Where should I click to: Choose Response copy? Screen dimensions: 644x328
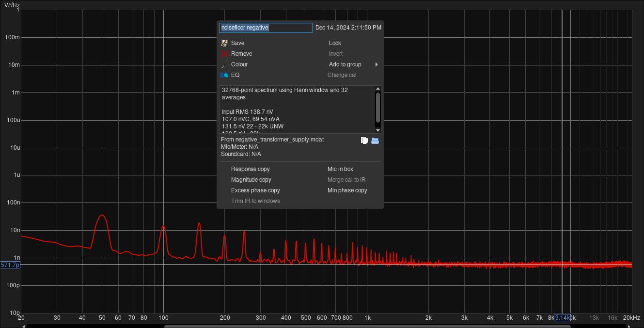pyautogui.click(x=250, y=169)
